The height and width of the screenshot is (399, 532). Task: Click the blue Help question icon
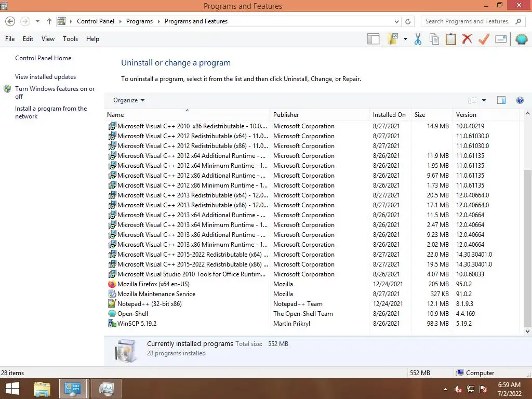520,100
